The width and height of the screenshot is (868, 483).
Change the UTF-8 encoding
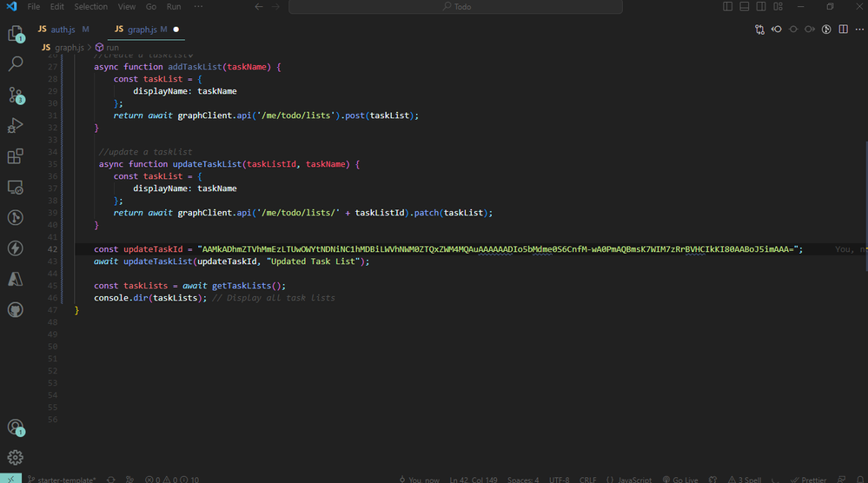tap(559, 480)
